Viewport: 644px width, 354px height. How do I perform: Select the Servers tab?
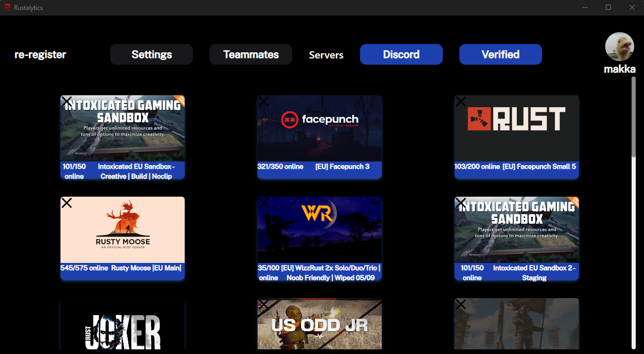pos(326,55)
